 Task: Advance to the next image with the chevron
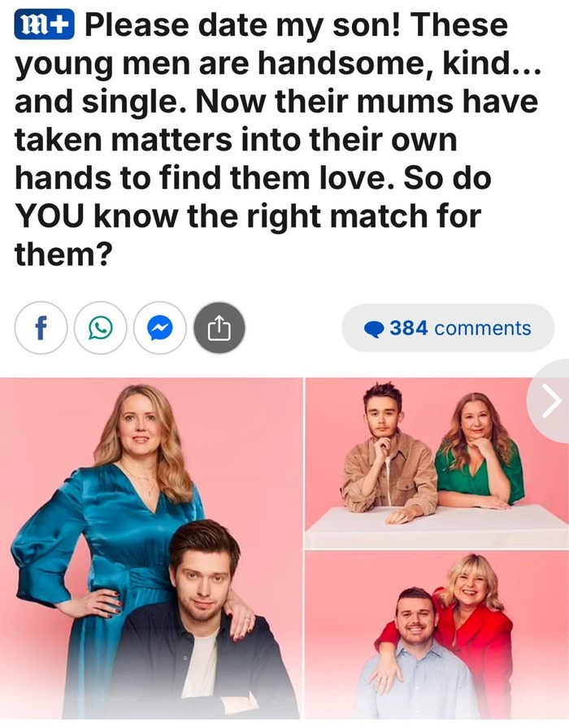pyautogui.click(x=550, y=400)
